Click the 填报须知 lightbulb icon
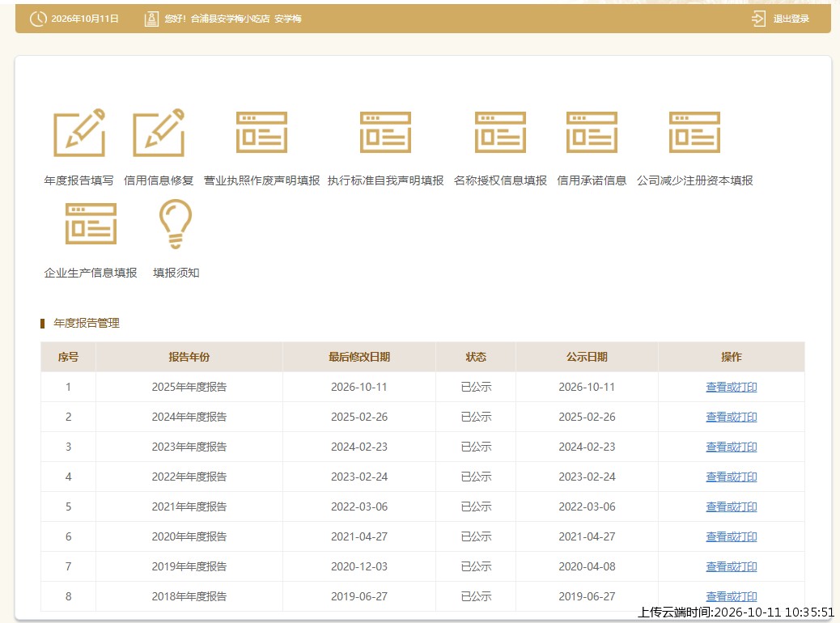The image size is (840, 623). 176,224
